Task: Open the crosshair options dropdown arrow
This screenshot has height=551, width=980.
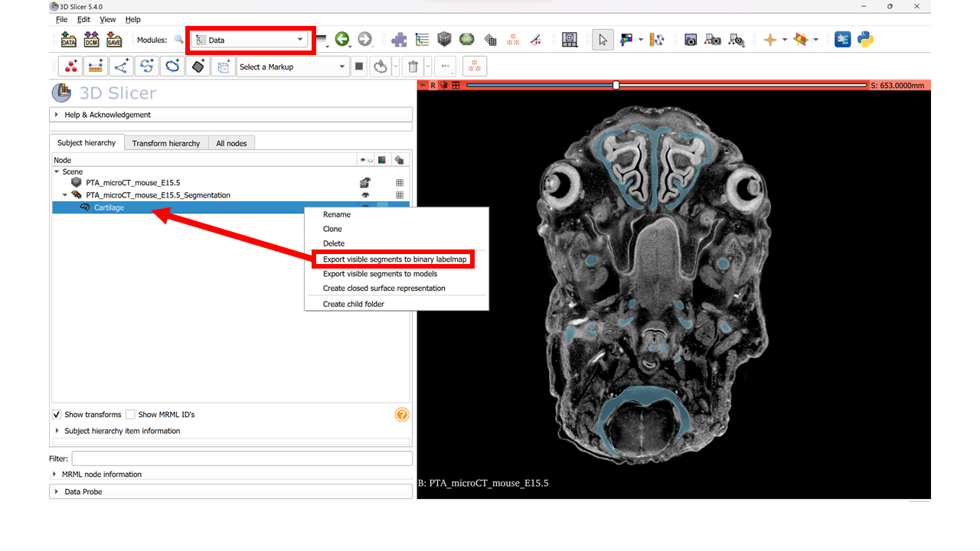Action: pos(785,40)
